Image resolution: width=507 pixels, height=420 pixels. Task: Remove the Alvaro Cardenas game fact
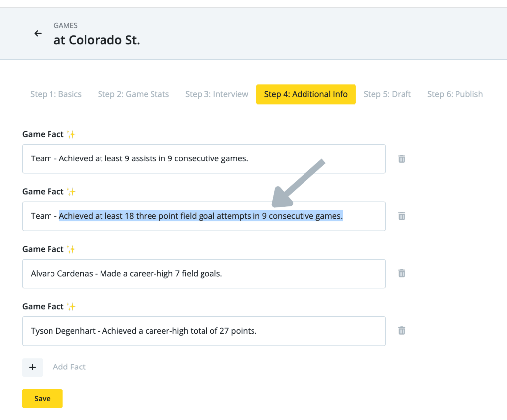401,273
